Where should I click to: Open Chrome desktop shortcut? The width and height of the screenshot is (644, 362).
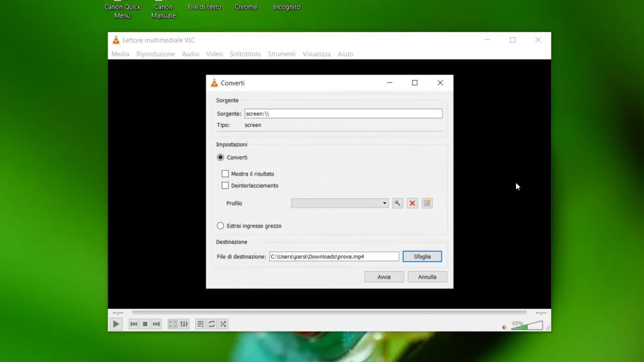[246, 6]
